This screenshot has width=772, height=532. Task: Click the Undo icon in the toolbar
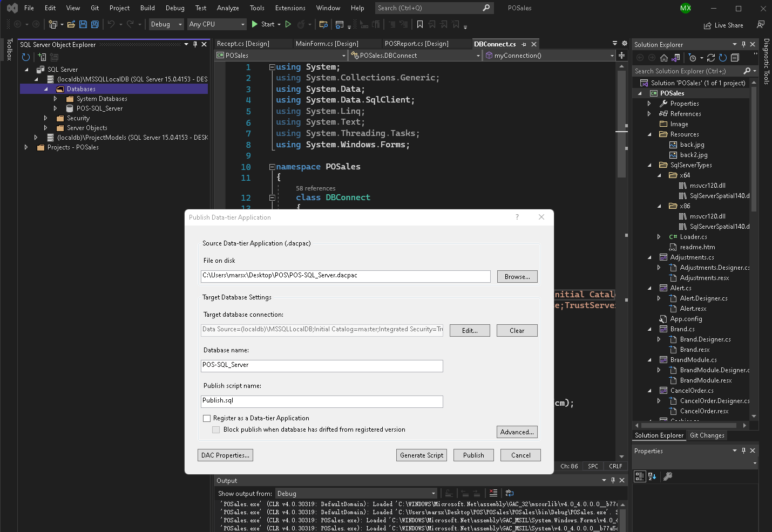click(x=112, y=24)
